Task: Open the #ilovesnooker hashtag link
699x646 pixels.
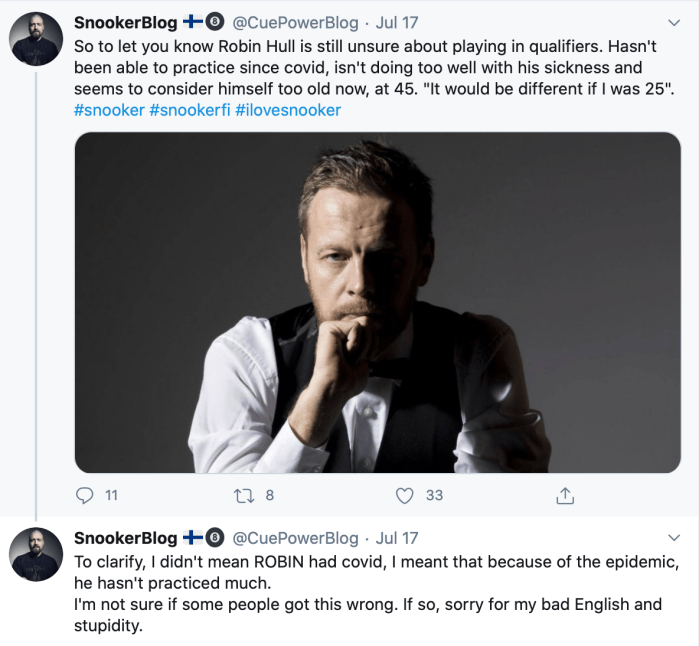Action: [x=288, y=110]
